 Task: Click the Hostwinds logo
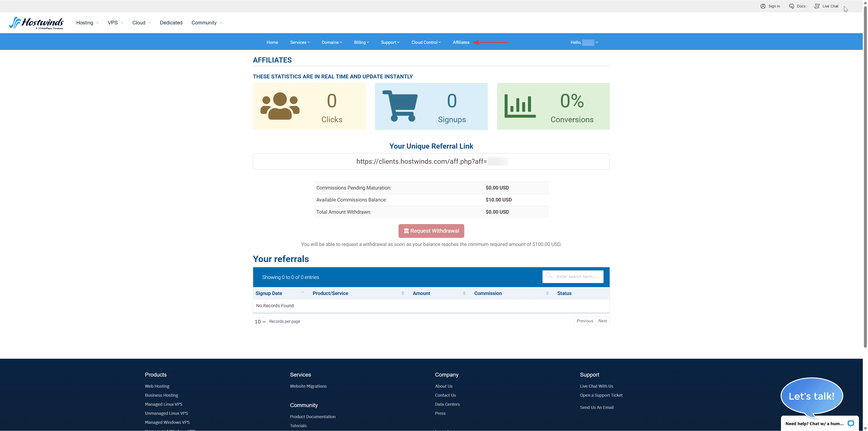coord(36,23)
